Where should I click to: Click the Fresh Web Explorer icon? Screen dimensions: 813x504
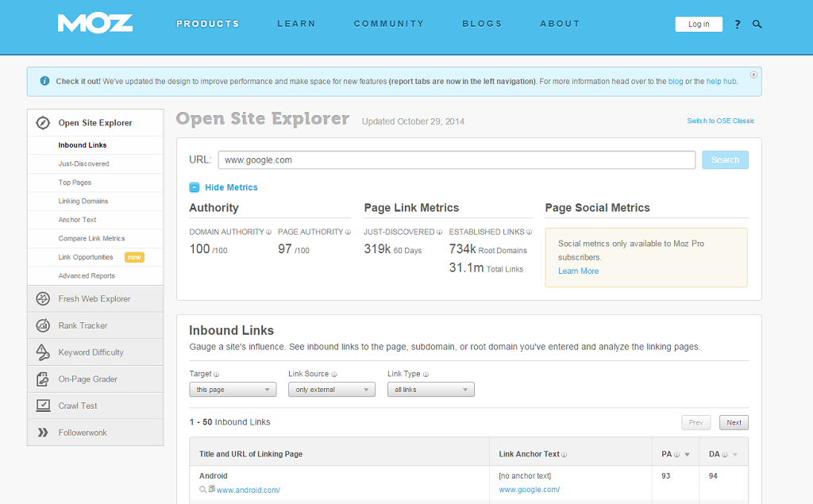pyautogui.click(x=43, y=298)
